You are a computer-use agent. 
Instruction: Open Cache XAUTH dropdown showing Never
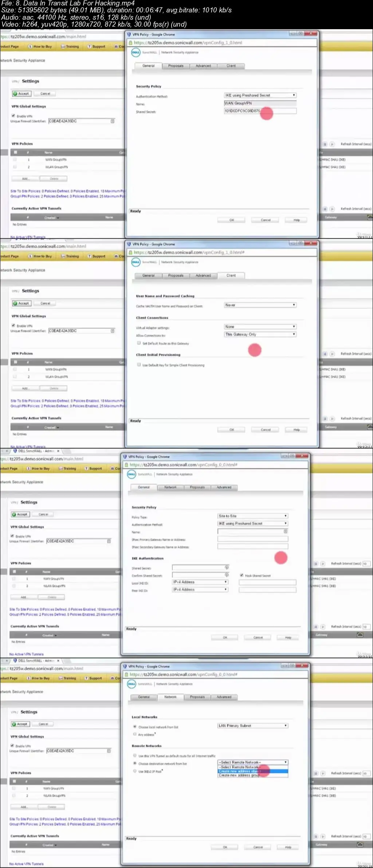[x=260, y=305]
